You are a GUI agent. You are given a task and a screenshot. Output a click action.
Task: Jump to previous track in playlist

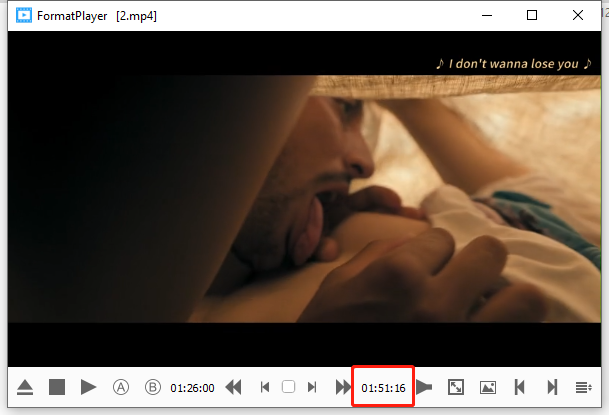[x=519, y=387]
